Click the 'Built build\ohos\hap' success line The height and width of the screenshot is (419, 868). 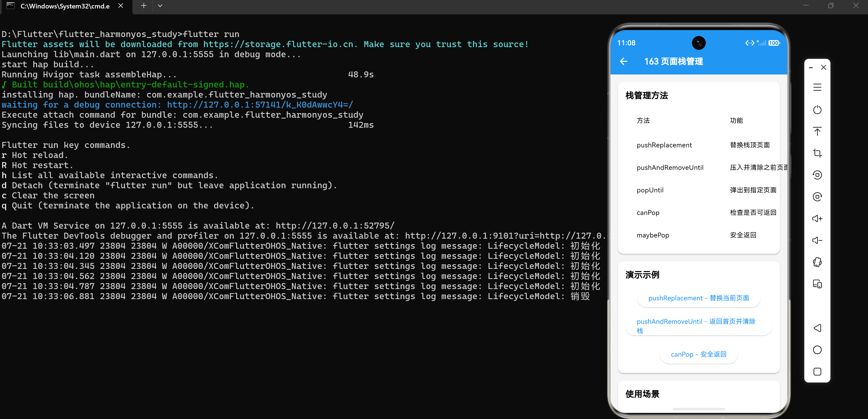125,85
